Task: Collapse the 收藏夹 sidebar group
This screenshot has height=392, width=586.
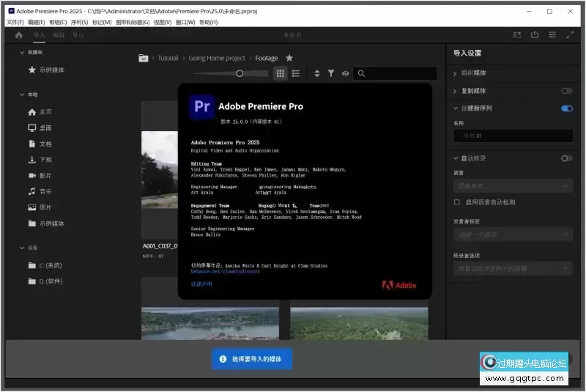Action: coord(21,53)
